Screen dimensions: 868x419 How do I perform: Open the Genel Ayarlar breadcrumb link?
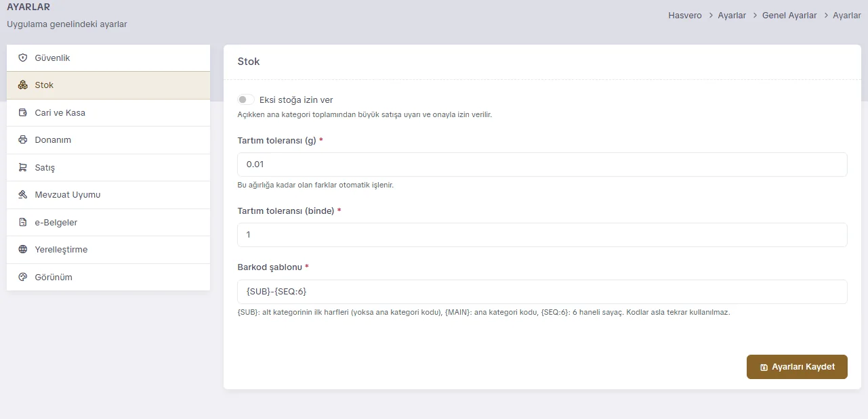point(789,15)
